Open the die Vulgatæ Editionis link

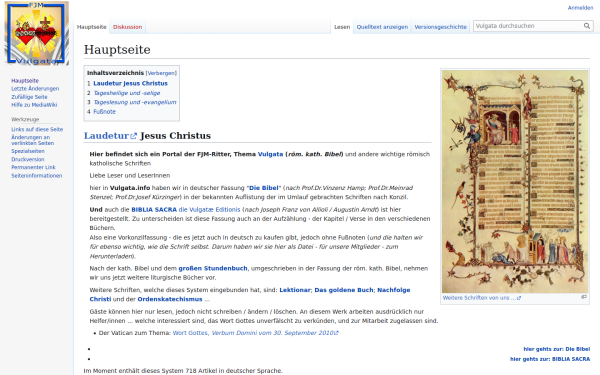point(209,210)
